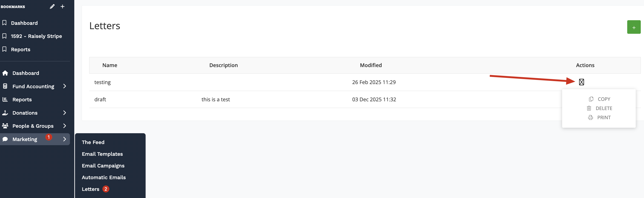This screenshot has width=644, height=198.
Task: Click the Fund Accounting calculator icon
Action: tap(5, 86)
